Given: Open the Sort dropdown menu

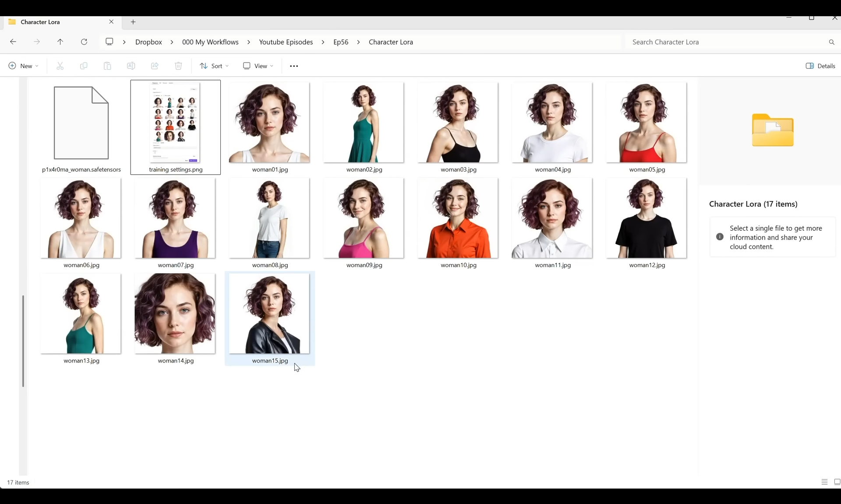Looking at the screenshot, I should pyautogui.click(x=214, y=66).
